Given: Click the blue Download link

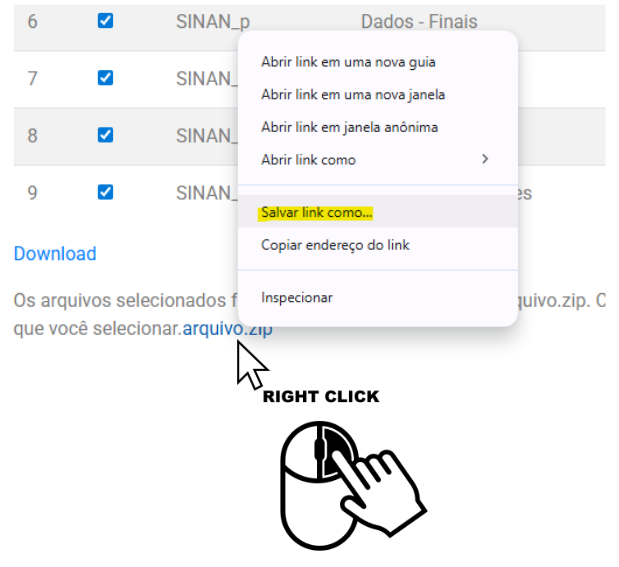Looking at the screenshot, I should [55, 253].
